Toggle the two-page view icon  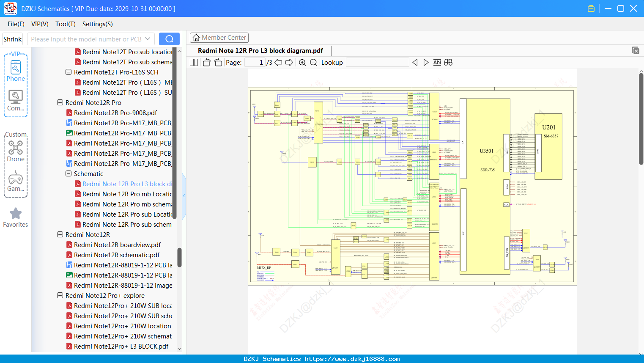tap(194, 62)
